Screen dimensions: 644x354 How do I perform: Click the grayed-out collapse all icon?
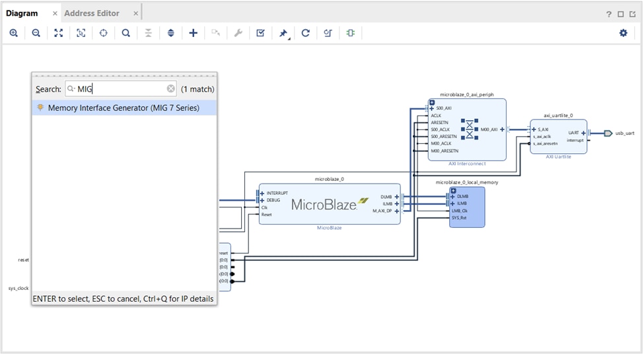pos(148,33)
